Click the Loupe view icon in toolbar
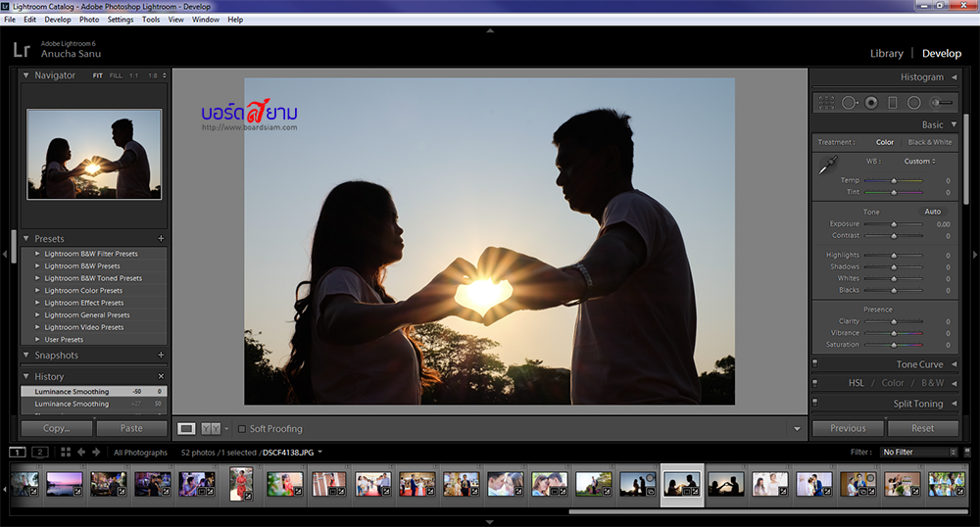980x527 pixels. [x=186, y=428]
